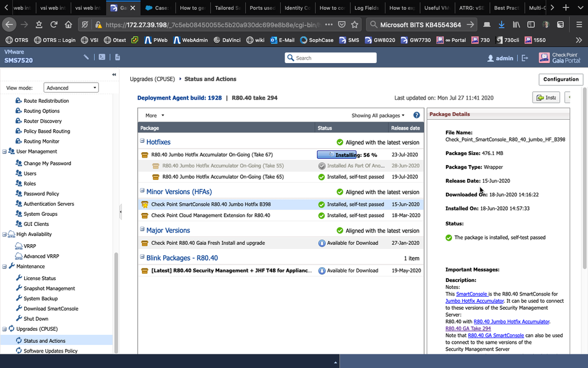
Task: Click the Configuration button
Action: pos(561,79)
